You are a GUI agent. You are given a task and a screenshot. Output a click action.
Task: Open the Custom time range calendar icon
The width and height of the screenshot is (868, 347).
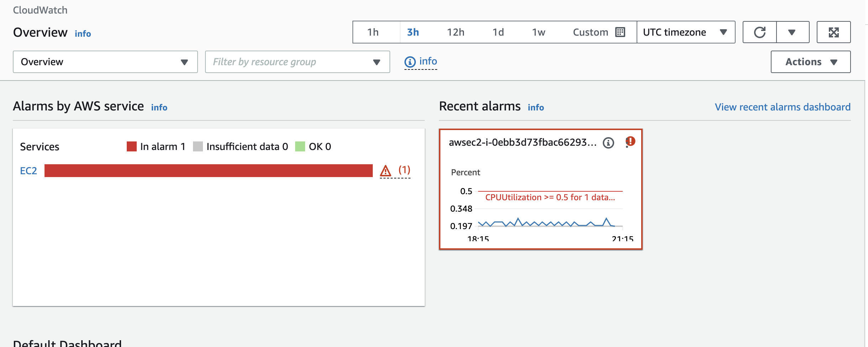(620, 32)
